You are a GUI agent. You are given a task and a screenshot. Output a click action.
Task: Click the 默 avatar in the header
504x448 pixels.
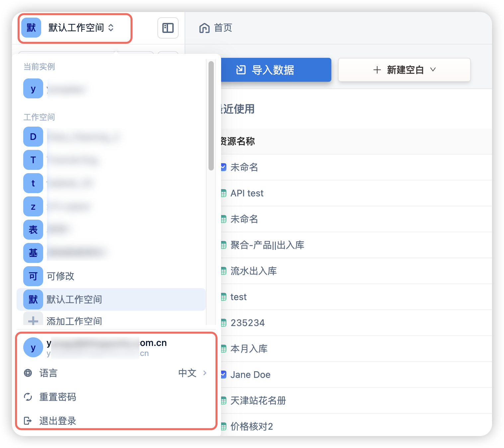tap(31, 28)
